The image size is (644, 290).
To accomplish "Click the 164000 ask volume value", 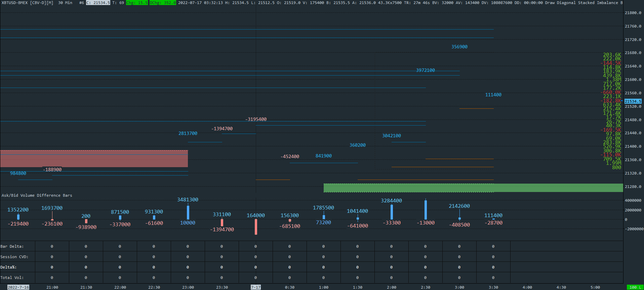I will pos(256,215).
